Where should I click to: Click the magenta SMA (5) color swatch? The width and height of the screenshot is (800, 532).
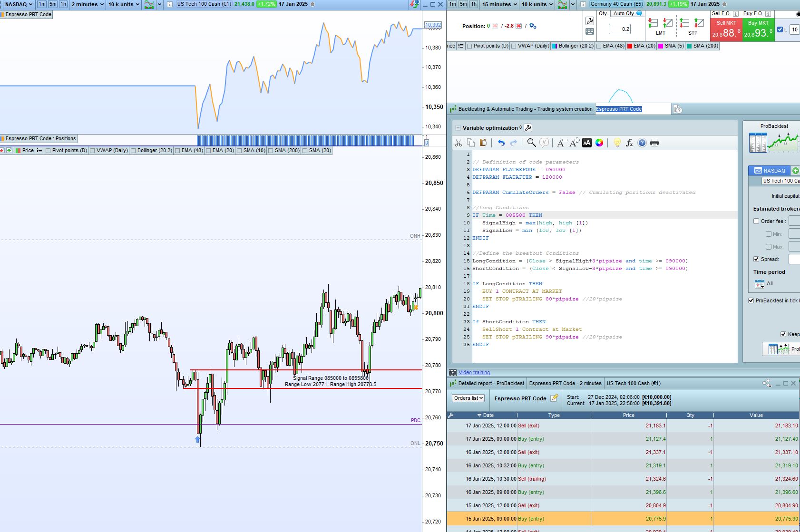pos(661,46)
